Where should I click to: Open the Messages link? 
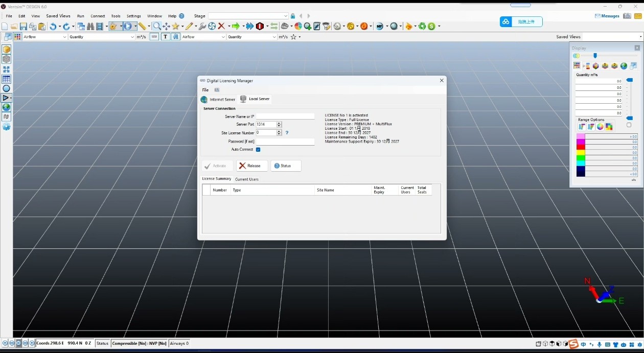tap(607, 16)
